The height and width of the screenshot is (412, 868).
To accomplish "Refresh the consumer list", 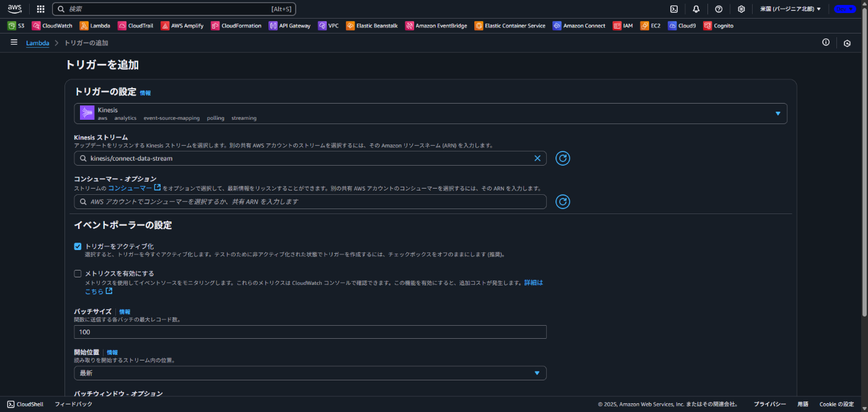I will click(562, 202).
